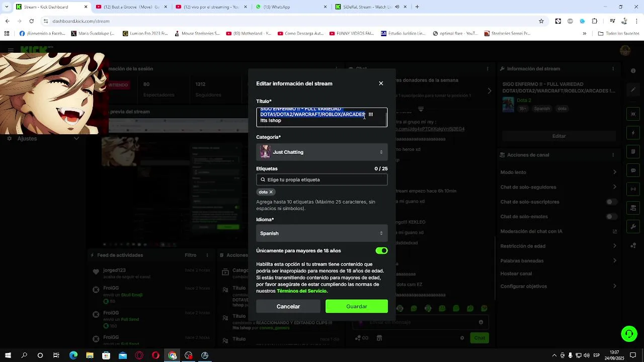
Task: Click the broadcast signal icon in right sidebar
Action: pos(633,189)
